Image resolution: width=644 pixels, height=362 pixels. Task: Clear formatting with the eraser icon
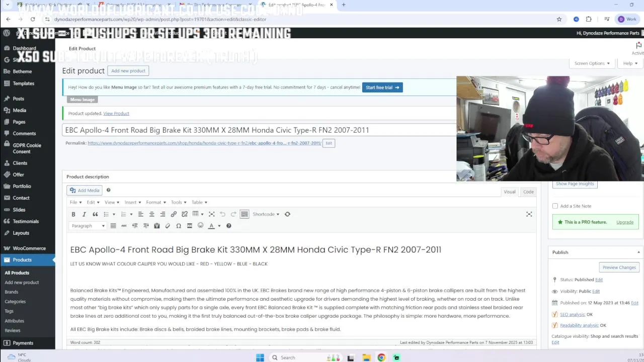pyautogui.click(x=168, y=226)
